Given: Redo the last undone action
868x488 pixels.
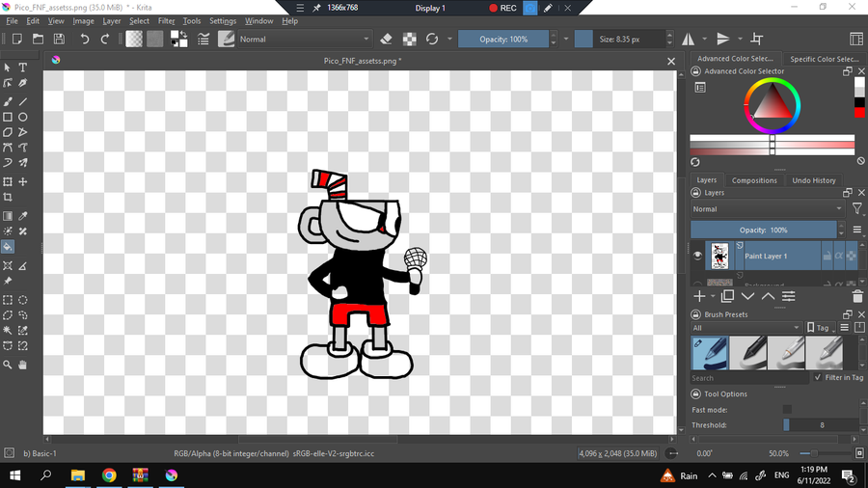Looking at the screenshot, I should [104, 40].
